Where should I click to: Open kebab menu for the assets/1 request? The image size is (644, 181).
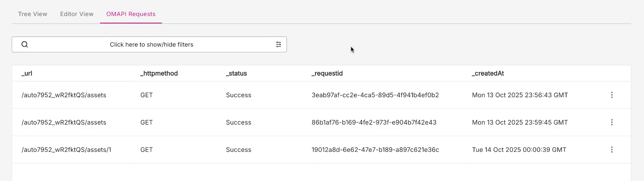coord(612,150)
